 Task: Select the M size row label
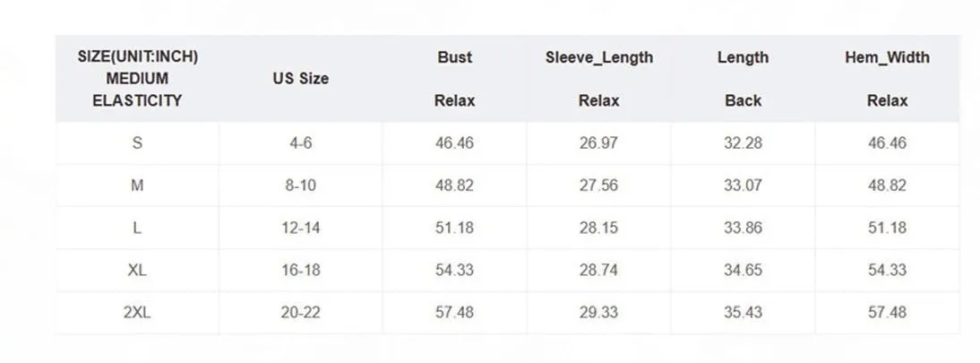tap(137, 186)
